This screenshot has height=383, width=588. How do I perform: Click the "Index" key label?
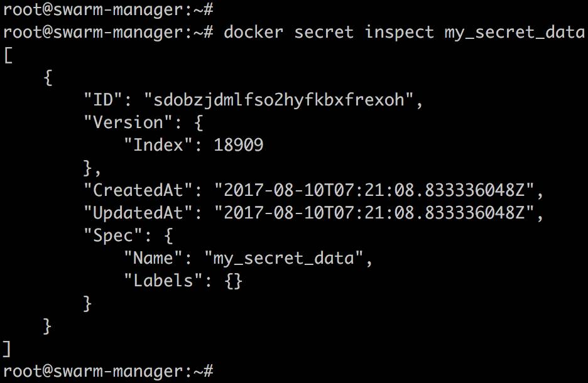click(158, 145)
